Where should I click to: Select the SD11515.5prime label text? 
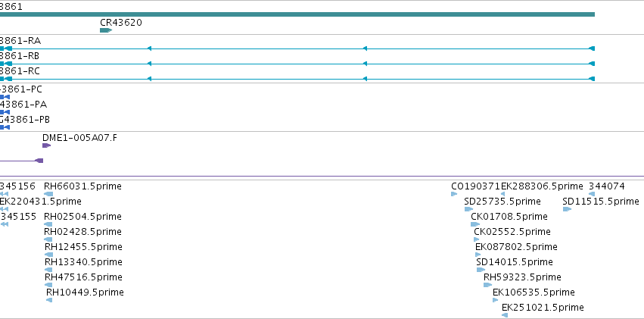tap(601, 202)
